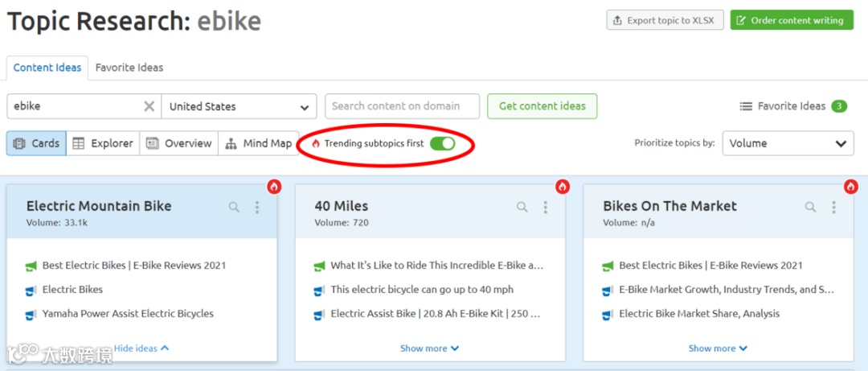Open Yamaha Power Assist Electric Bicycles idea

[x=128, y=313]
